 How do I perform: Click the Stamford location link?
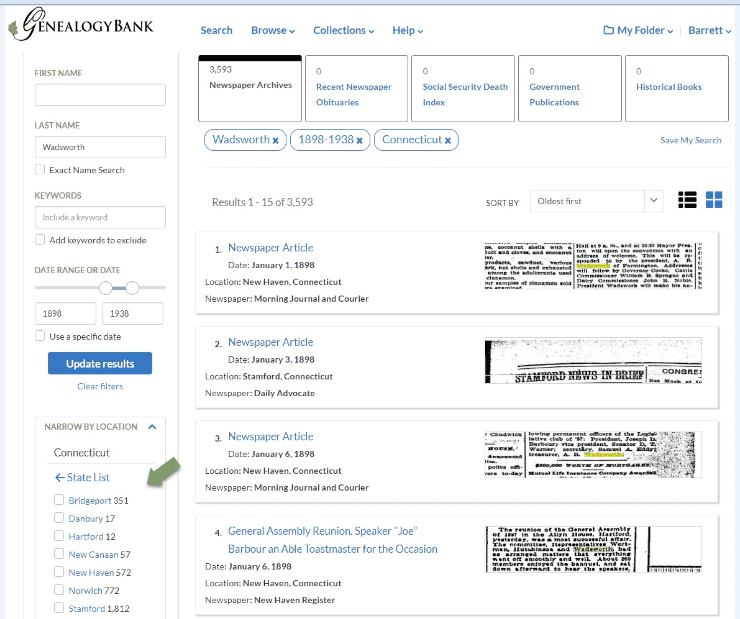(87, 609)
